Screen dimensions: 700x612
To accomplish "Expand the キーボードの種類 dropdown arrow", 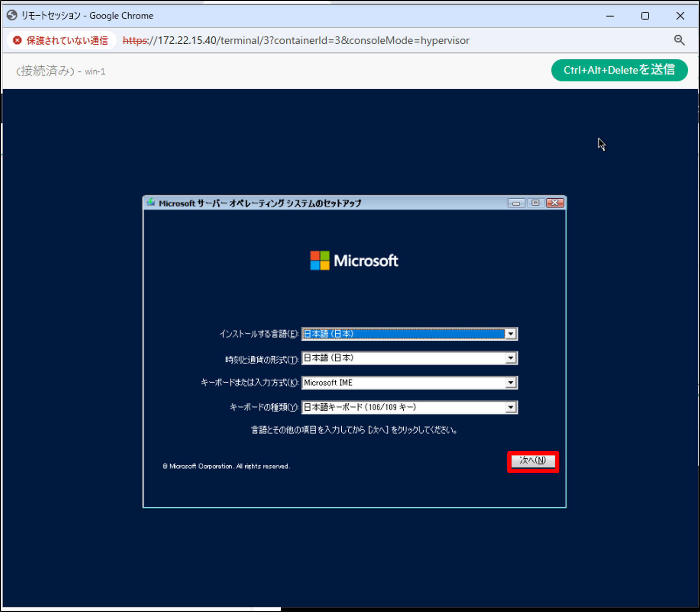I will (511, 407).
